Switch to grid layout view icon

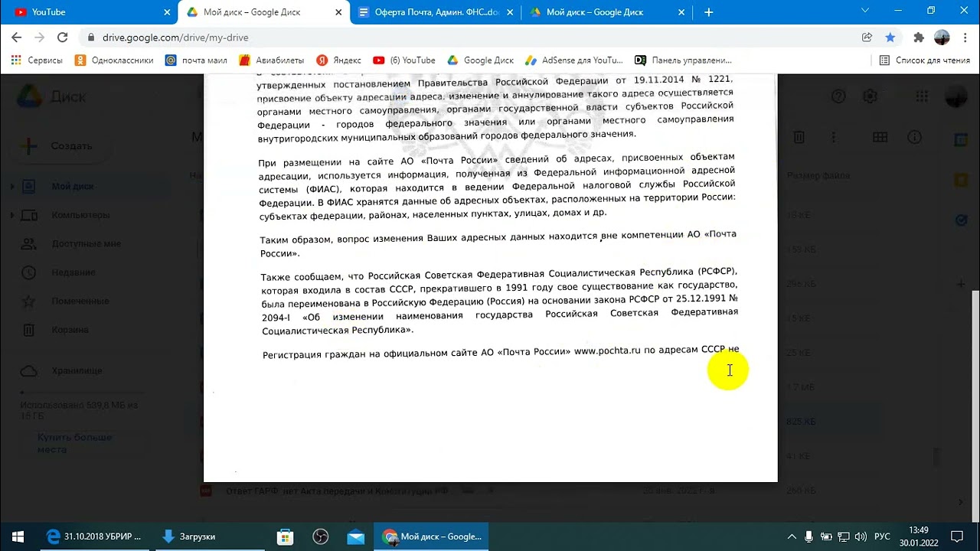880,137
